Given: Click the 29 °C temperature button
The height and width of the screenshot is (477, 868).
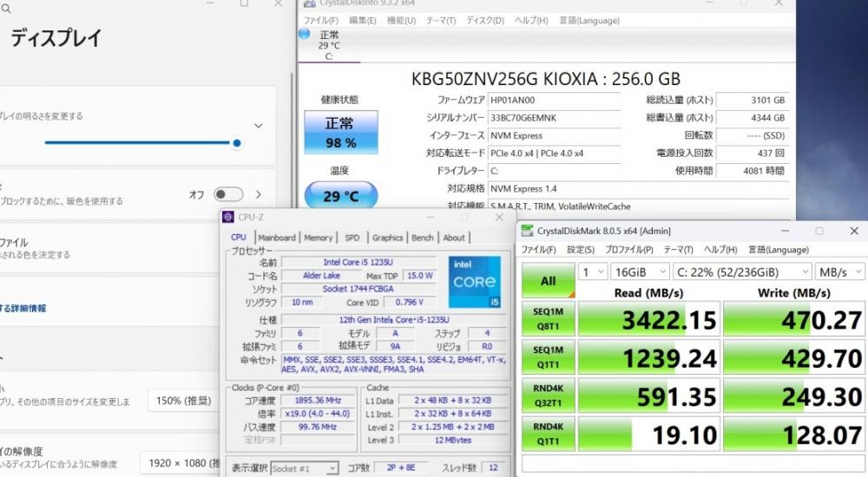Looking at the screenshot, I should (341, 196).
